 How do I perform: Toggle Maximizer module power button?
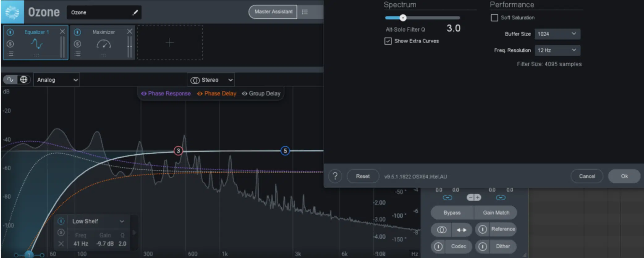point(78,32)
